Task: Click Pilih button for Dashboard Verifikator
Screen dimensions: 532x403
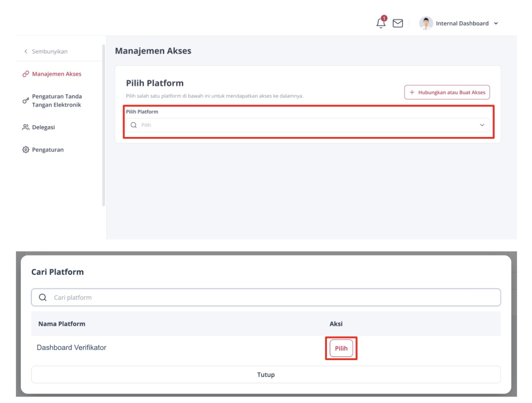Action: pos(341,348)
